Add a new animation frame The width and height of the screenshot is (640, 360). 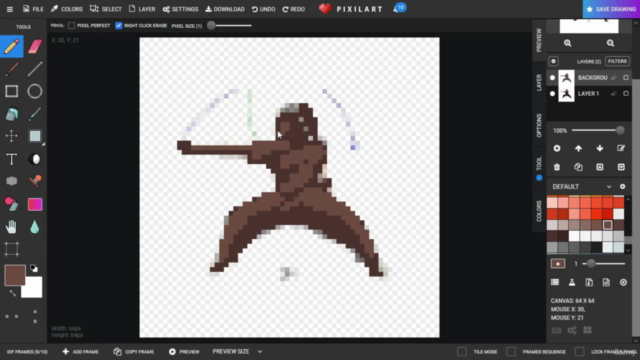[x=81, y=351]
